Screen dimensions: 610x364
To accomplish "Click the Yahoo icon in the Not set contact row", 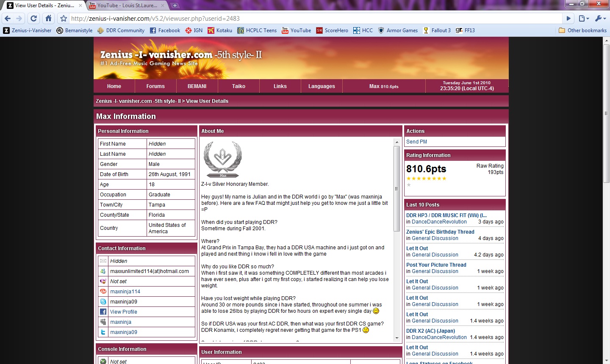I will click(103, 281).
